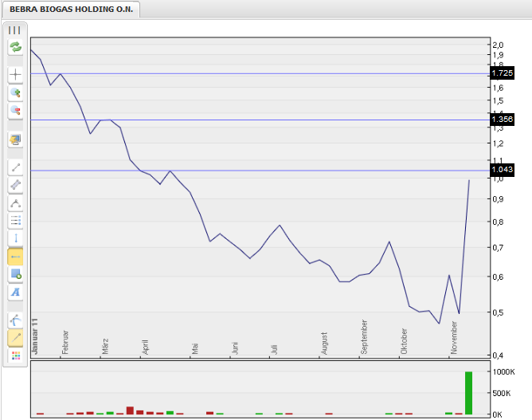Image resolution: width=532 pixels, height=420 pixels.
Task: Select the crosshair cursor tool
Action: [x=15, y=75]
